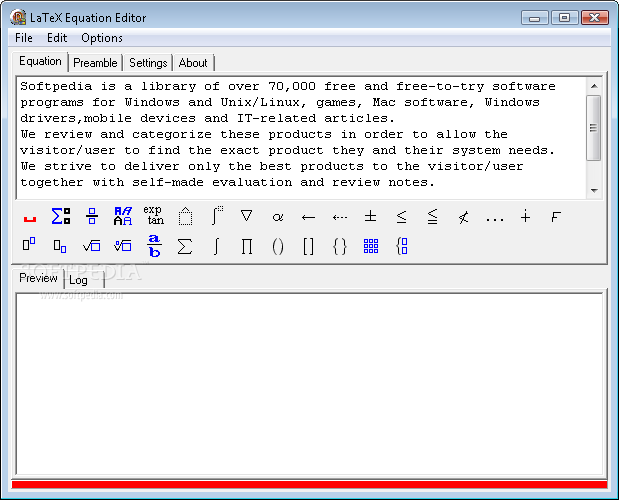The width and height of the screenshot is (619, 500).
Task: Insert a subscript template
Action: click(60, 247)
